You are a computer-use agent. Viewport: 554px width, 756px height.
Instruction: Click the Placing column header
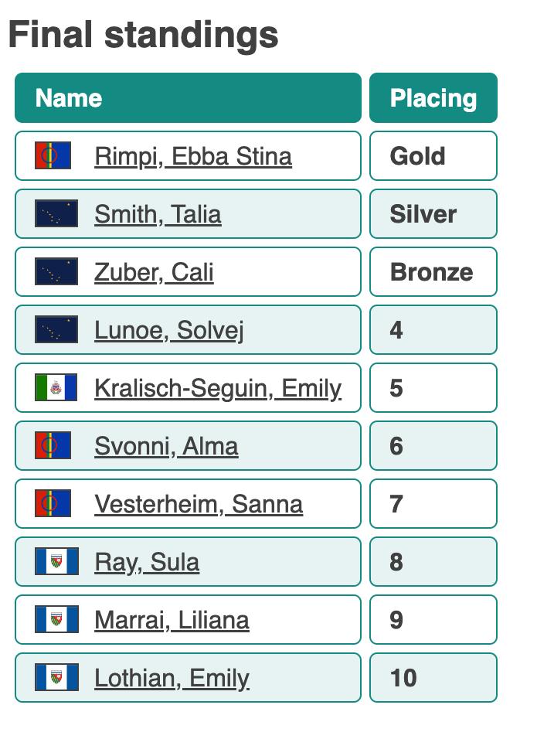pos(433,98)
